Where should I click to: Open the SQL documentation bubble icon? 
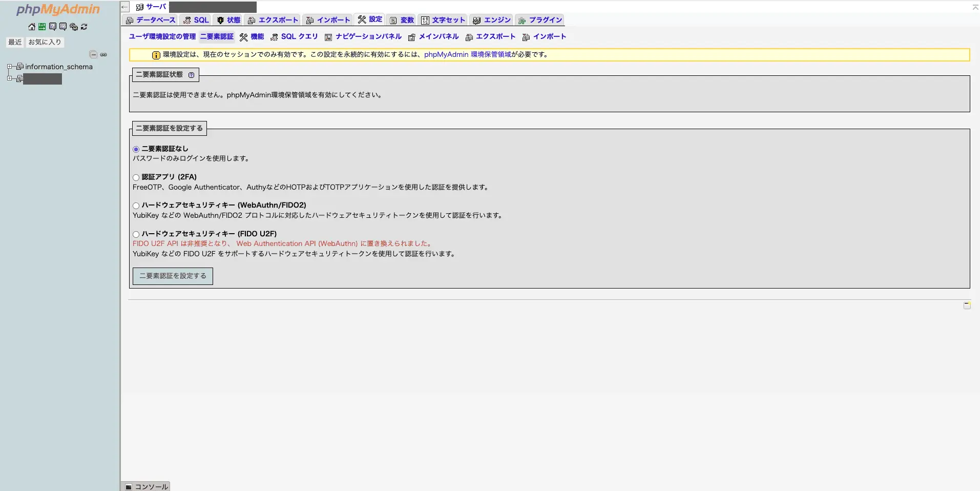click(x=62, y=27)
